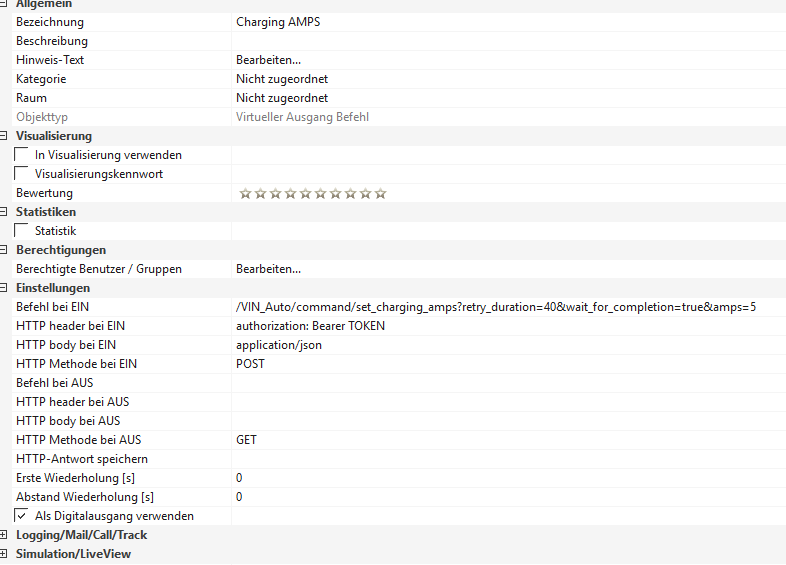This screenshot has height=565, width=786.
Task: Select the 'Bewertung' property label
Action: 44,194
